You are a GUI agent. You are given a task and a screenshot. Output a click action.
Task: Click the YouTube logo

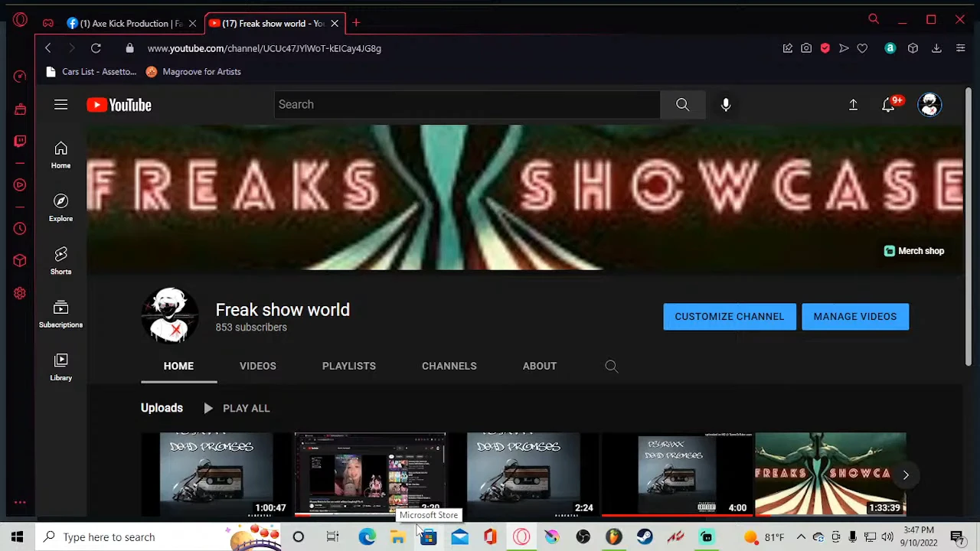[x=119, y=105]
